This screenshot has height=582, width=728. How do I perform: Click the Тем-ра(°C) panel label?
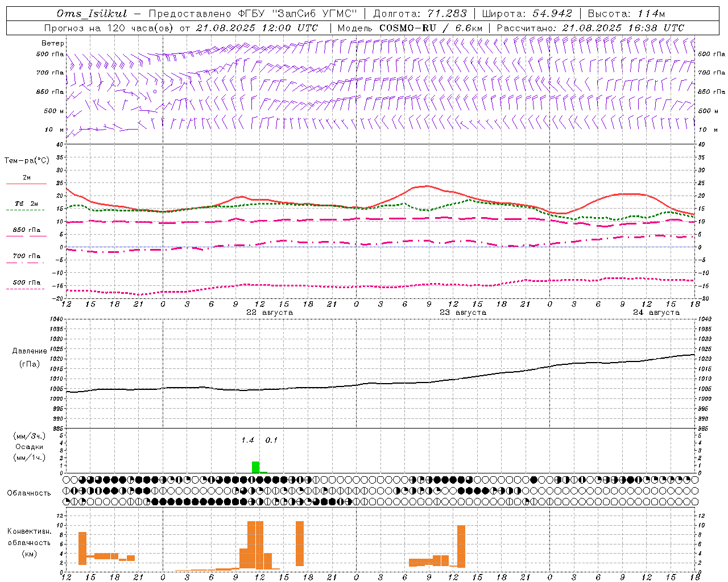tap(27, 161)
